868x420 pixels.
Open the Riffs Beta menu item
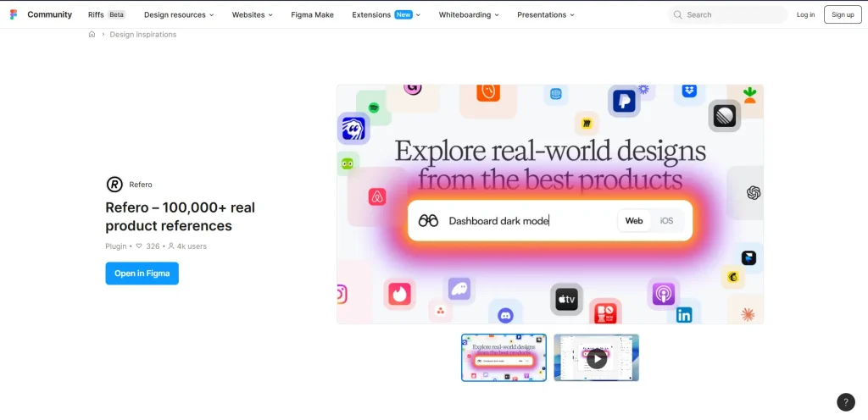pyautogui.click(x=107, y=15)
